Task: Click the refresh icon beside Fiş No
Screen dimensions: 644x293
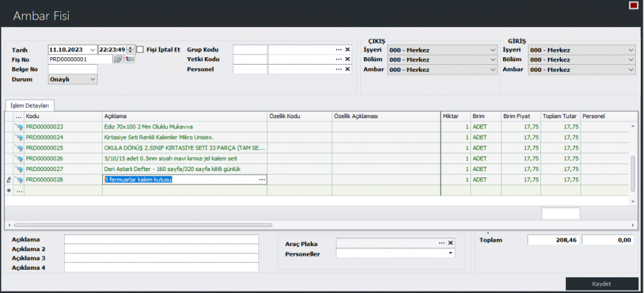Action: click(118, 59)
